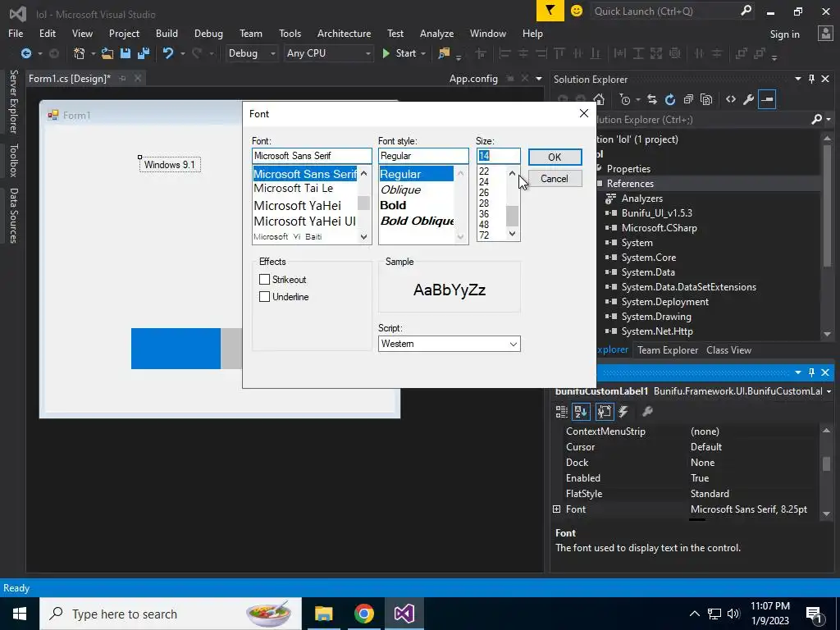Image resolution: width=840 pixels, height=630 pixels.
Task: Open the bunifuCustomLabel1 object selector dropdown
Action: coord(829,391)
